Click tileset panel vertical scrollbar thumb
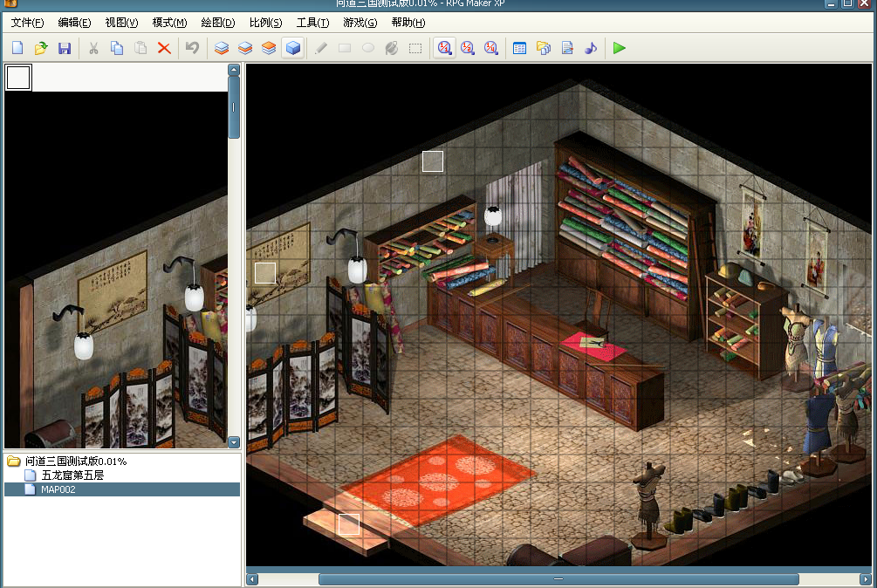This screenshot has width=877, height=588. 234,107
